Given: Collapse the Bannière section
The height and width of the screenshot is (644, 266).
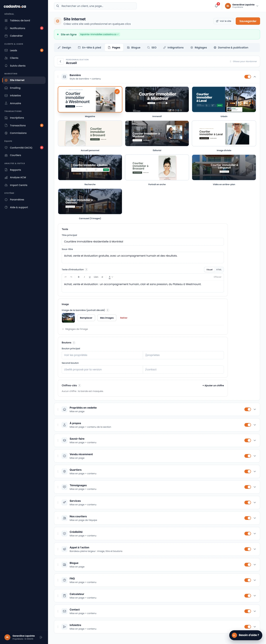Looking at the screenshot, I should click(x=255, y=77).
